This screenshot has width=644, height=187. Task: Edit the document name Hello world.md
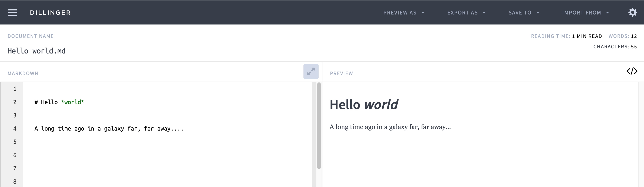pos(36,51)
